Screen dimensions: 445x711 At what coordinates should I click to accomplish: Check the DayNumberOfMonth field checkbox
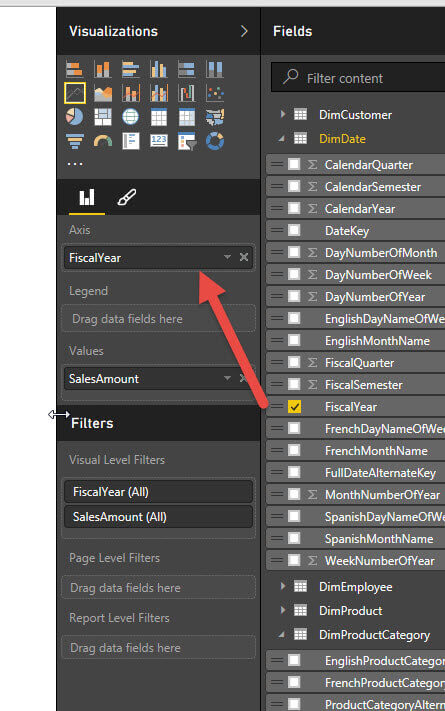point(294,252)
